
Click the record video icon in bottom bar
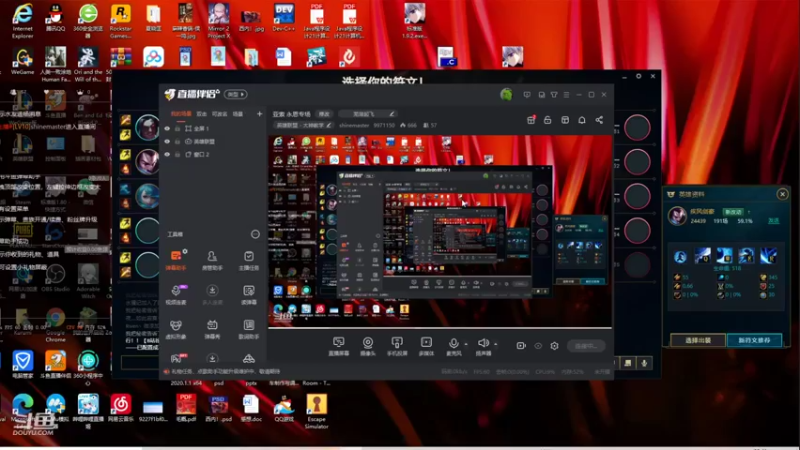521,345
